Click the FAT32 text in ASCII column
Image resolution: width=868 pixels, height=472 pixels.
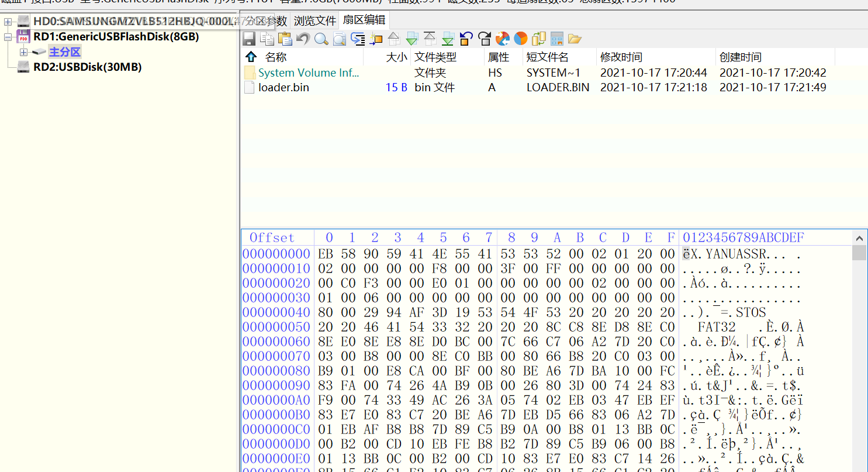pos(716,327)
